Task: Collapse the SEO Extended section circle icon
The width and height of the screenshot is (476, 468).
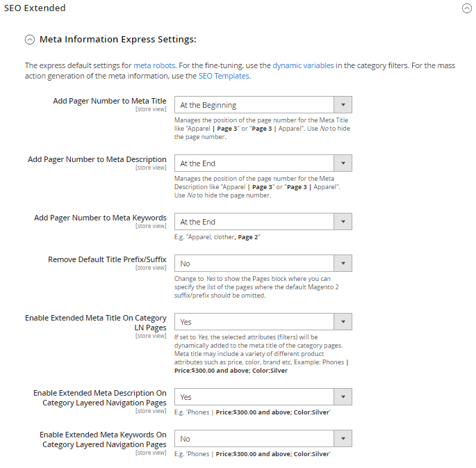Action: coord(466,9)
